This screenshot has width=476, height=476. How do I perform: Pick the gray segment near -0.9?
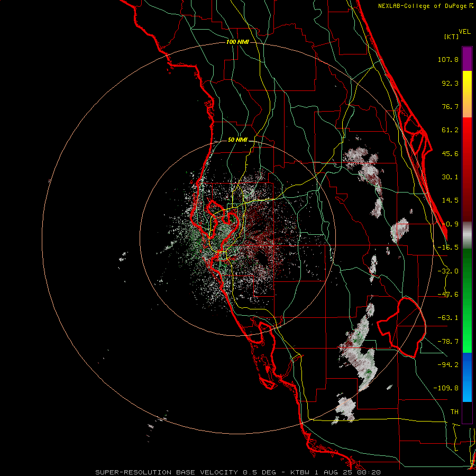467,235
